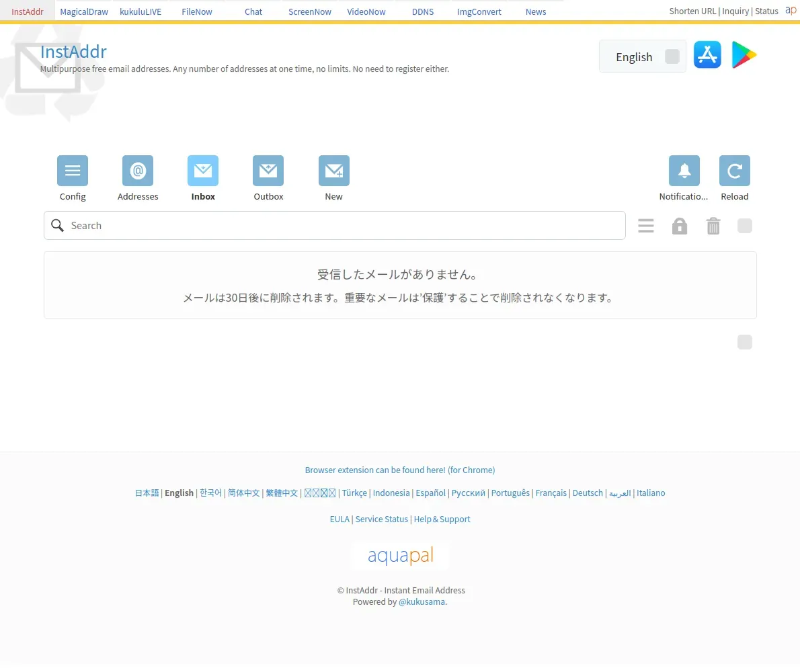Click the ap logo in top bar
The image size is (800, 672).
(791, 10)
